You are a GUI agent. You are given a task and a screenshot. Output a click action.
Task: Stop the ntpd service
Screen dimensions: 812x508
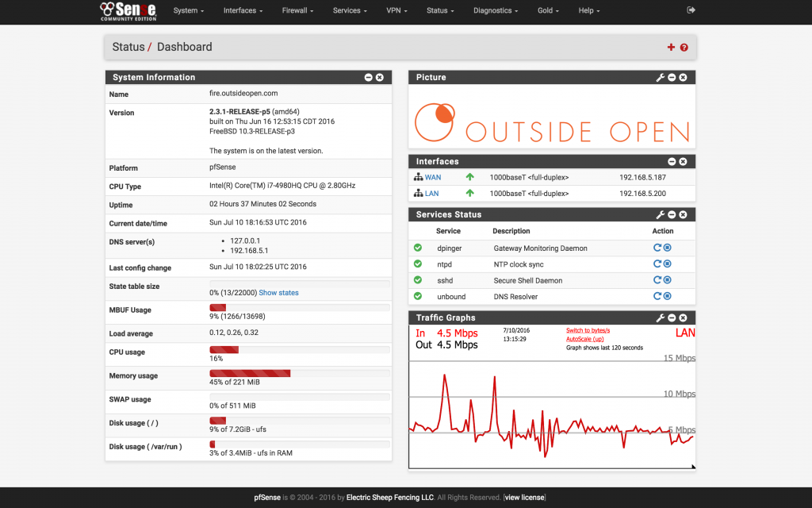point(668,264)
